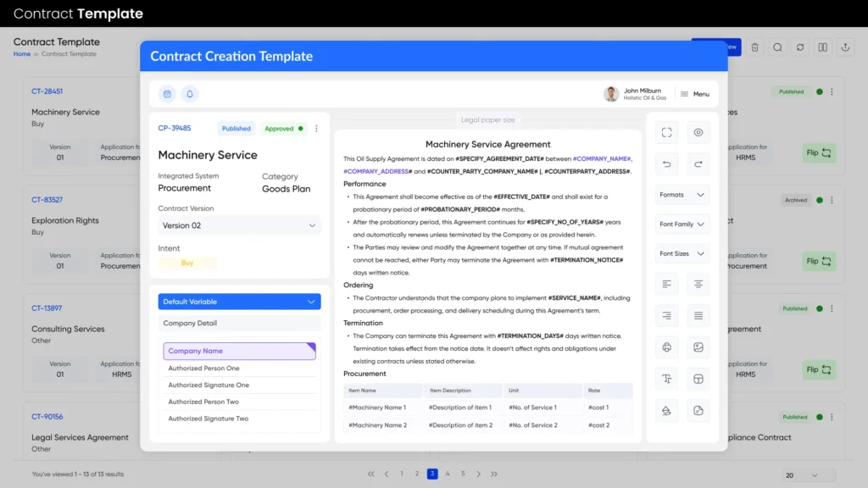Image resolution: width=868 pixels, height=488 pixels.
Task: Expand the Font Family dropdown
Action: (682, 224)
